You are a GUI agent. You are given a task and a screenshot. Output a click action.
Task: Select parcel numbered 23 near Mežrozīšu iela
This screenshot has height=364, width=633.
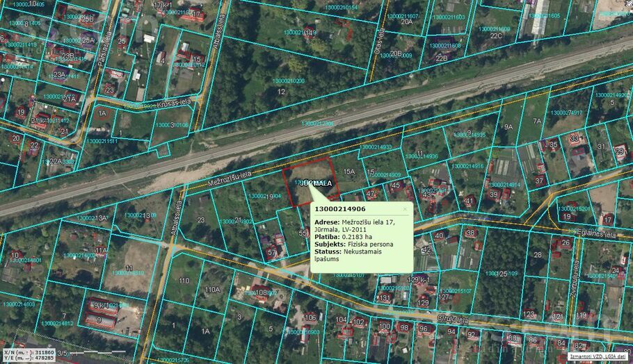(x=200, y=220)
